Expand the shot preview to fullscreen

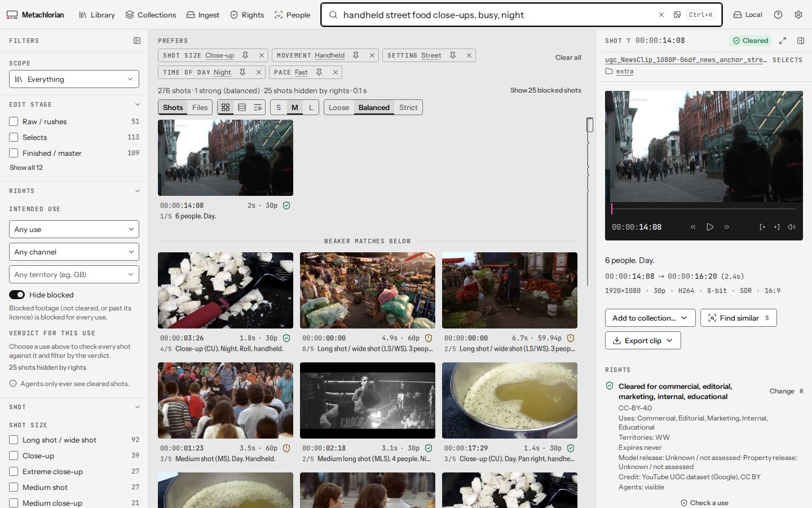click(783, 41)
